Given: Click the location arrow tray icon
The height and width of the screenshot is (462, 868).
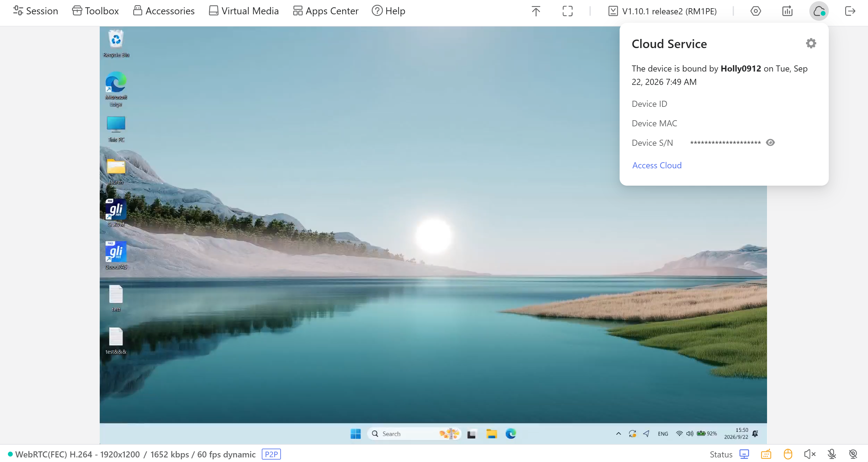Looking at the screenshot, I should point(646,433).
